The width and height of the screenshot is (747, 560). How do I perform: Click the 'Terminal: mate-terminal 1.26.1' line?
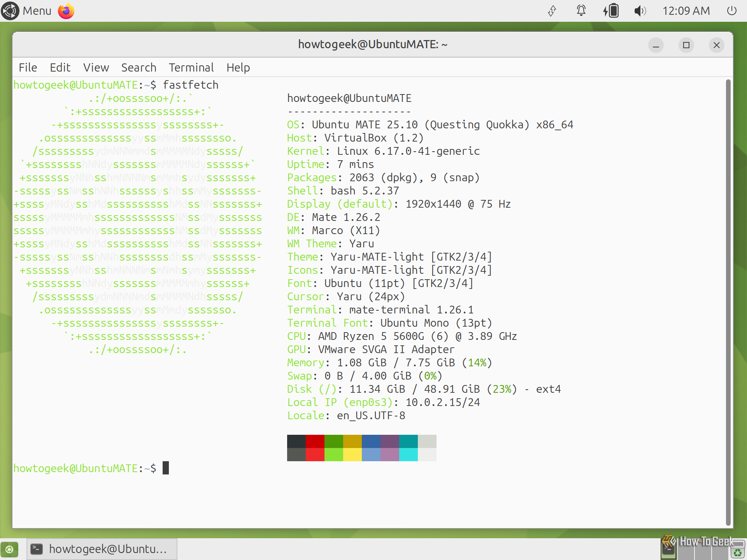tap(381, 310)
